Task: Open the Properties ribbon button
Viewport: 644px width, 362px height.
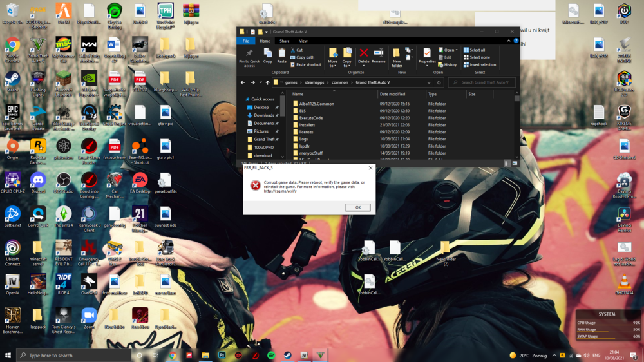Action: point(427,57)
